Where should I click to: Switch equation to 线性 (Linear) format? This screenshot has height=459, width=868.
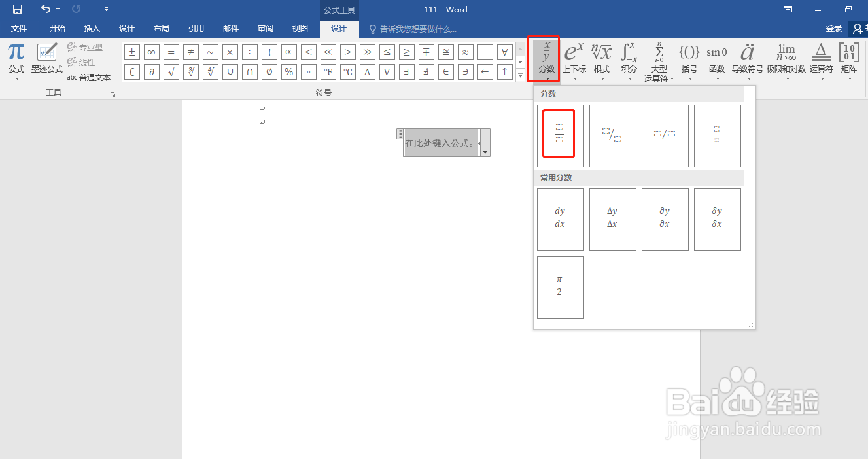[x=82, y=62]
